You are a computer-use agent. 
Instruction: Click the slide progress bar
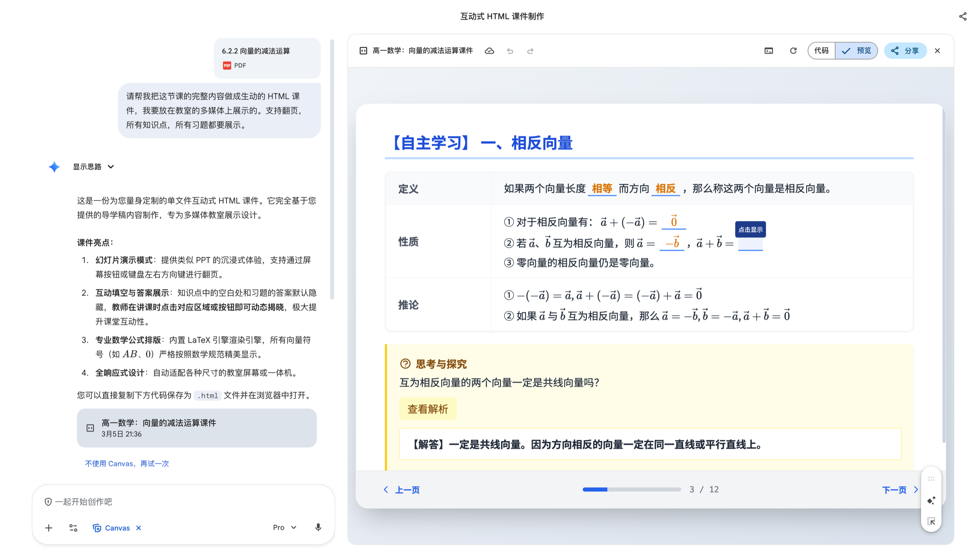pos(632,490)
